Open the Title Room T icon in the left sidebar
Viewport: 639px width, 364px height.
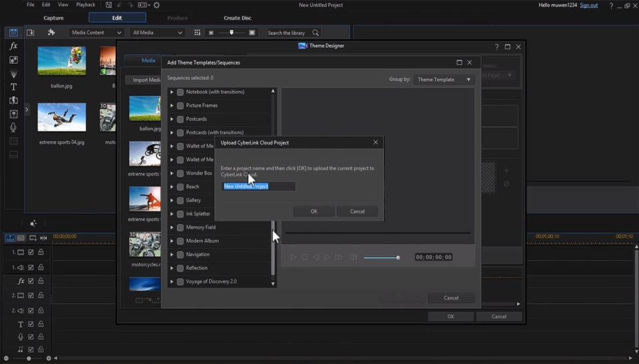pyautogui.click(x=13, y=87)
